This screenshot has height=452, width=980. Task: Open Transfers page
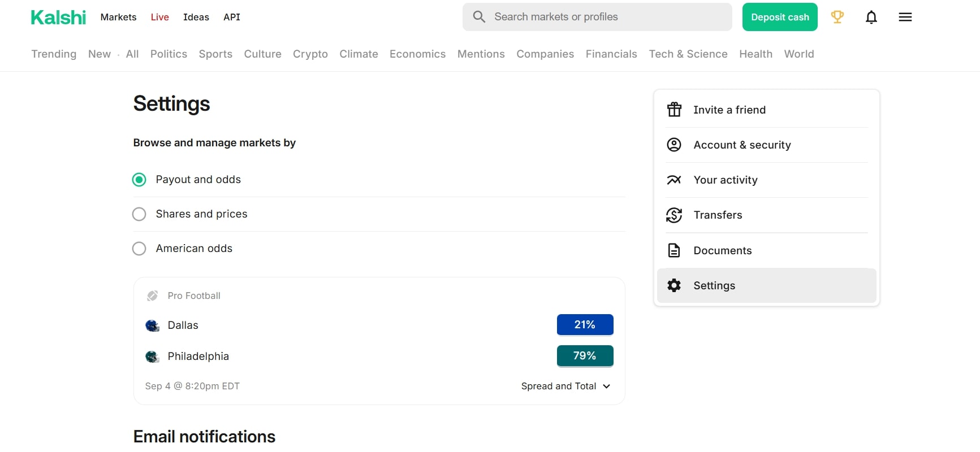[766, 215]
